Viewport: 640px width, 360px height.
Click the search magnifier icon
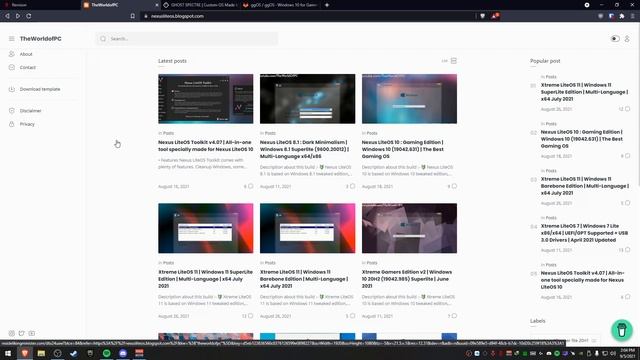click(103, 39)
